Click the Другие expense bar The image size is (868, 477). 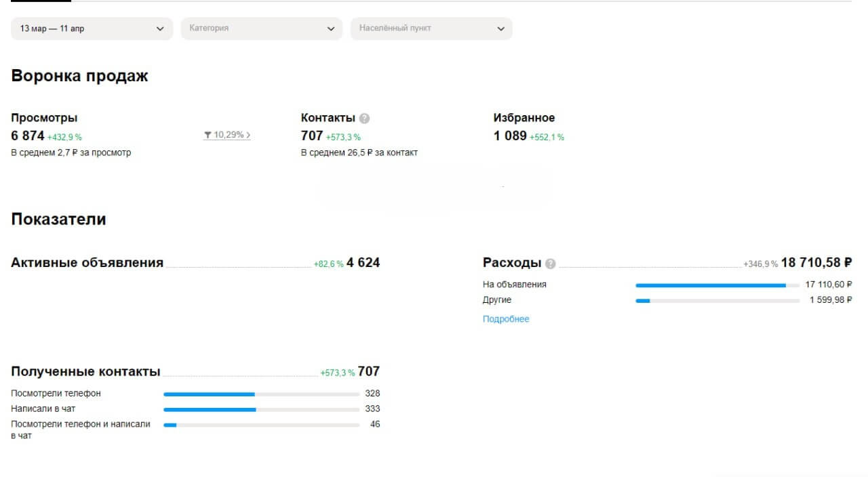click(x=717, y=301)
